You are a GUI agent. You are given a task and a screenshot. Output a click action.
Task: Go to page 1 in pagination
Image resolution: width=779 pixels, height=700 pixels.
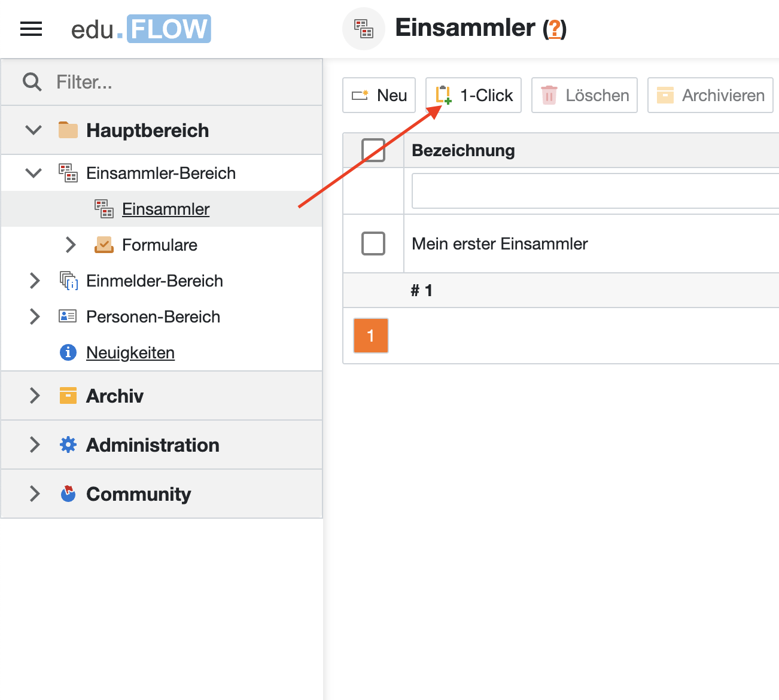(x=371, y=336)
